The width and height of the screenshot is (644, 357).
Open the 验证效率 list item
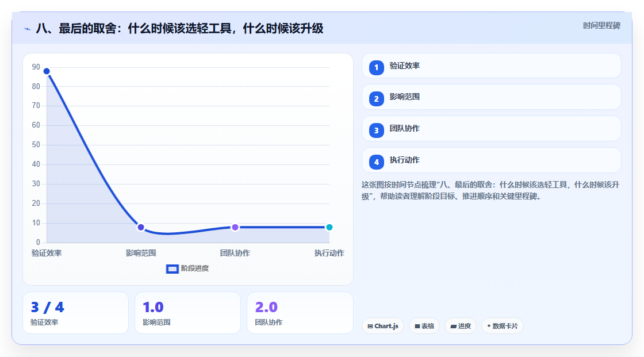tap(491, 66)
